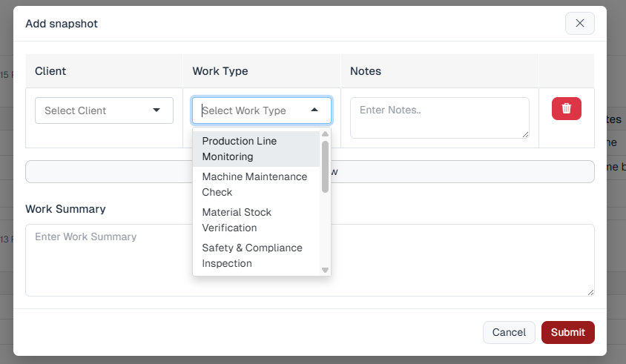
Task: Select Machine Maintenance Check from list
Action: (x=256, y=185)
